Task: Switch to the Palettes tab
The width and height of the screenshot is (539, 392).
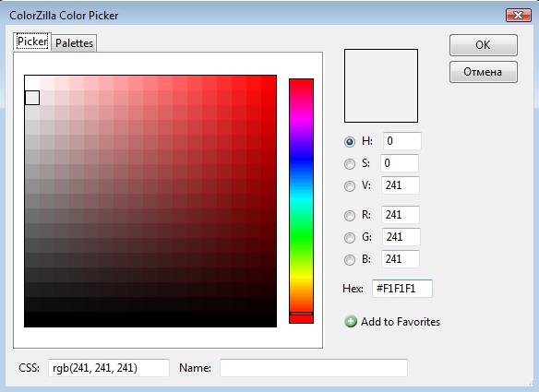Action: click(74, 43)
